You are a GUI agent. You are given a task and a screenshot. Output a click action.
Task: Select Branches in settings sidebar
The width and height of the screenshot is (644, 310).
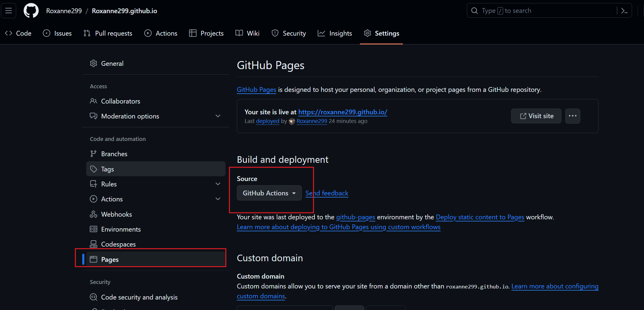point(156,154)
